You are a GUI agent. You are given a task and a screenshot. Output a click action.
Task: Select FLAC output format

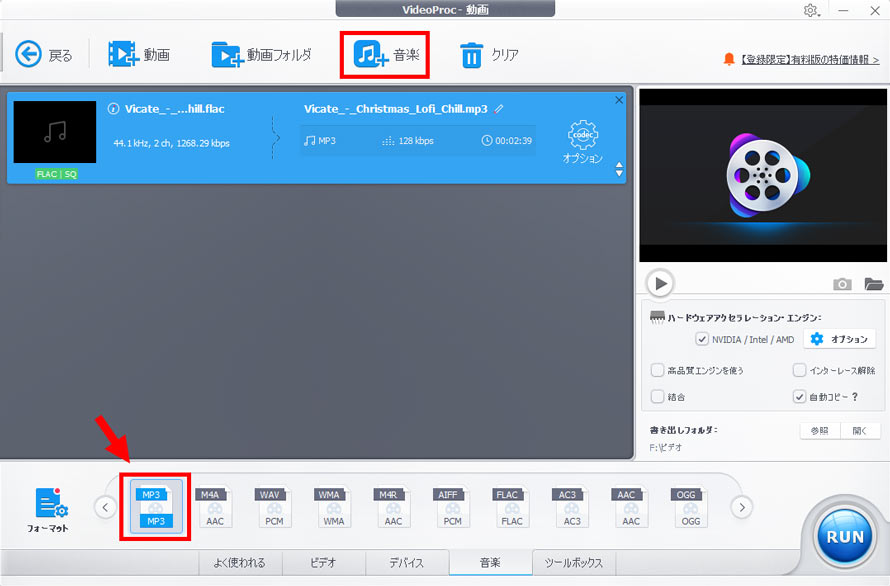coord(511,507)
